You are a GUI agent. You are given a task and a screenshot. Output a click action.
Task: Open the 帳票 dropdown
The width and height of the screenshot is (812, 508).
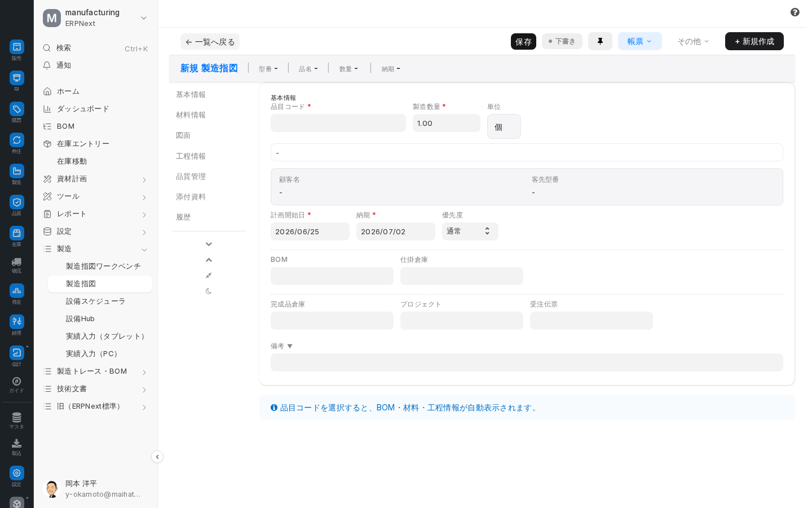(x=640, y=41)
